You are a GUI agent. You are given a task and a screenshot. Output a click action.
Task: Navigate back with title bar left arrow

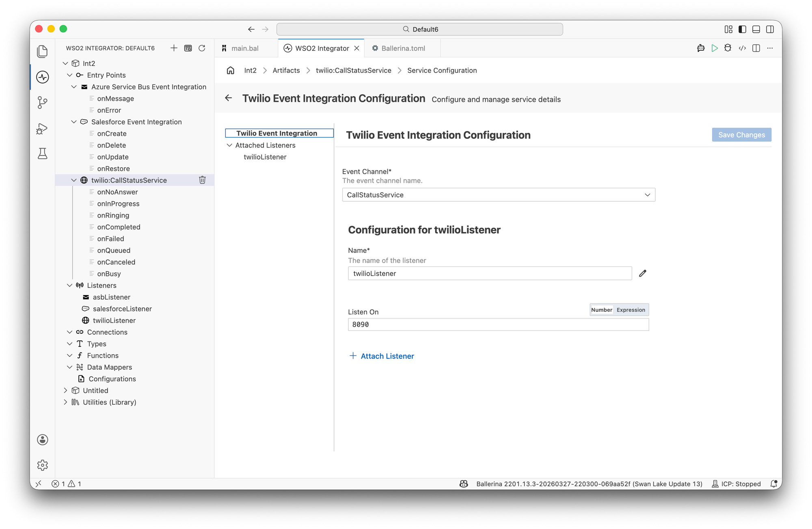251,29
